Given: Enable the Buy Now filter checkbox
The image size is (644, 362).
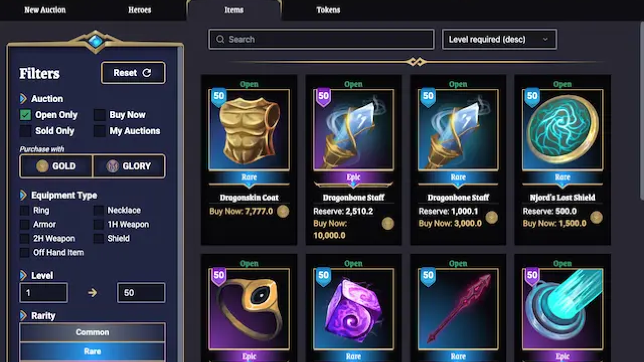Looking at the screenshot, I should pos(100,115).
